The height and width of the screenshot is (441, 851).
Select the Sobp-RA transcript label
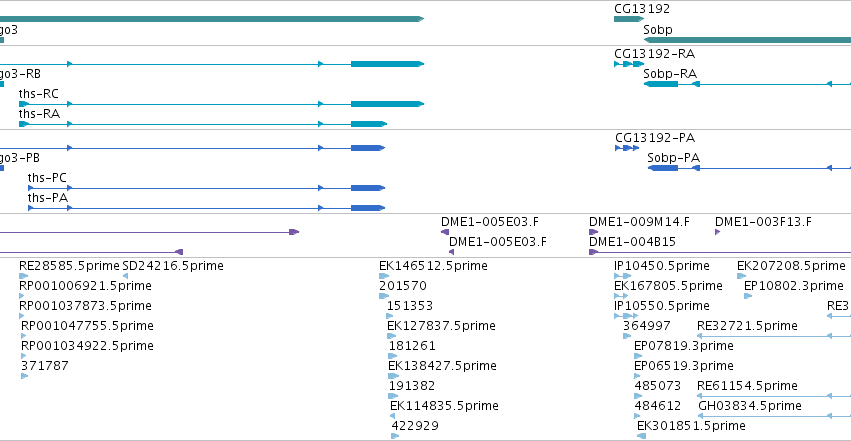pos(670,74)
